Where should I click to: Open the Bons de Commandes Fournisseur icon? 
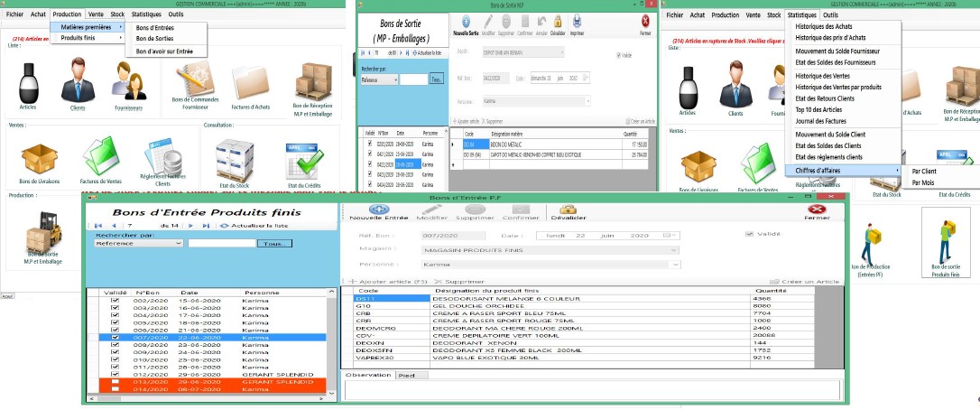pos(190,85)
